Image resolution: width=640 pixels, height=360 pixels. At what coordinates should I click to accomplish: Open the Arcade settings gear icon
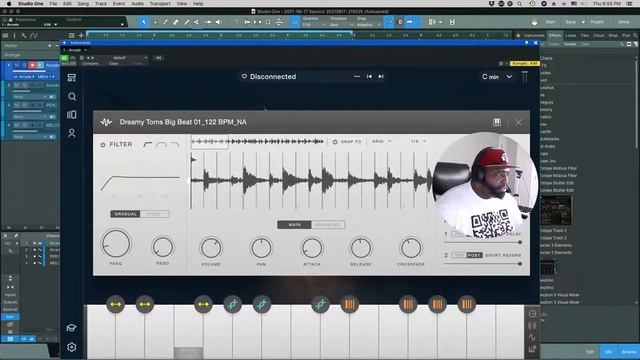coord(72,347)
